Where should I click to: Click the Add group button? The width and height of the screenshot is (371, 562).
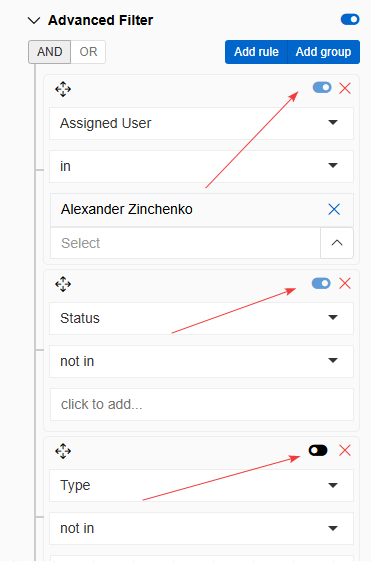tap(323, 52)
